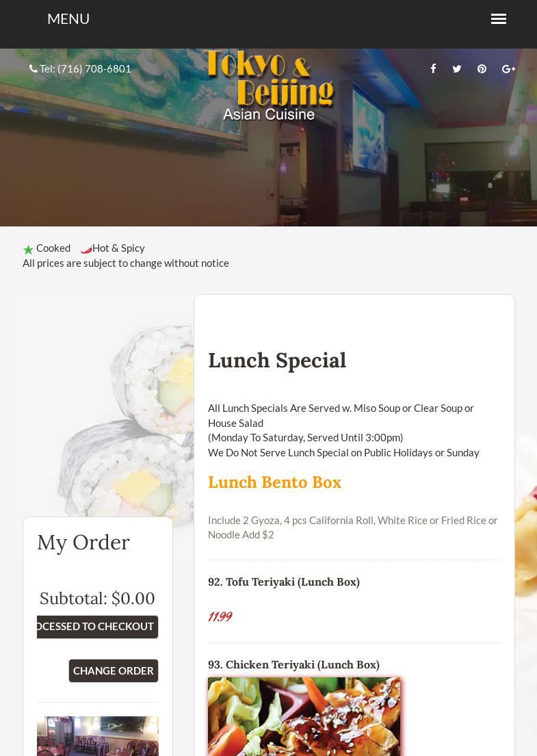Click the Facebook icon
The width and height of the screenshot is (537, 756).
coord(433,68)
